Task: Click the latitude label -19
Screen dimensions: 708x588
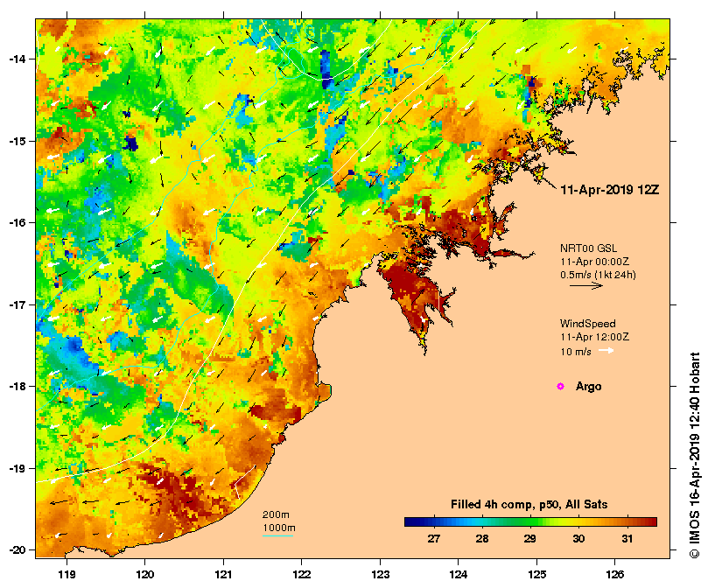Action: [18, 468]
